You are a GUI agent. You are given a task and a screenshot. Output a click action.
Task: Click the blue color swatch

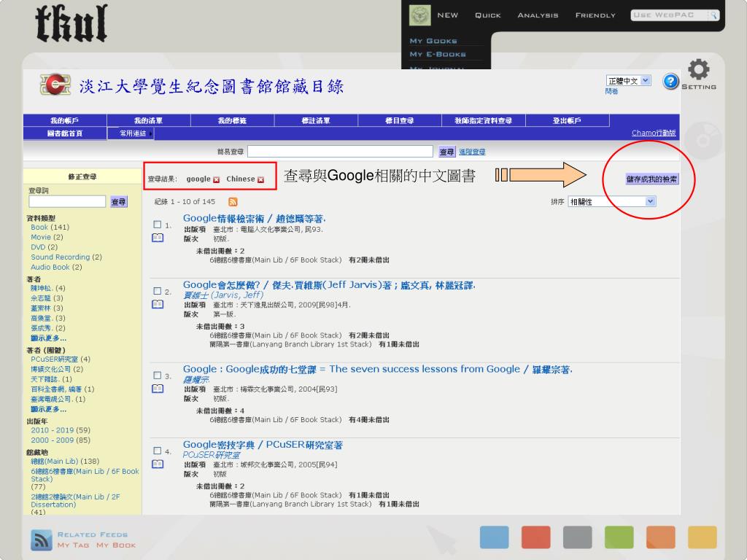[x=494, y=537]
